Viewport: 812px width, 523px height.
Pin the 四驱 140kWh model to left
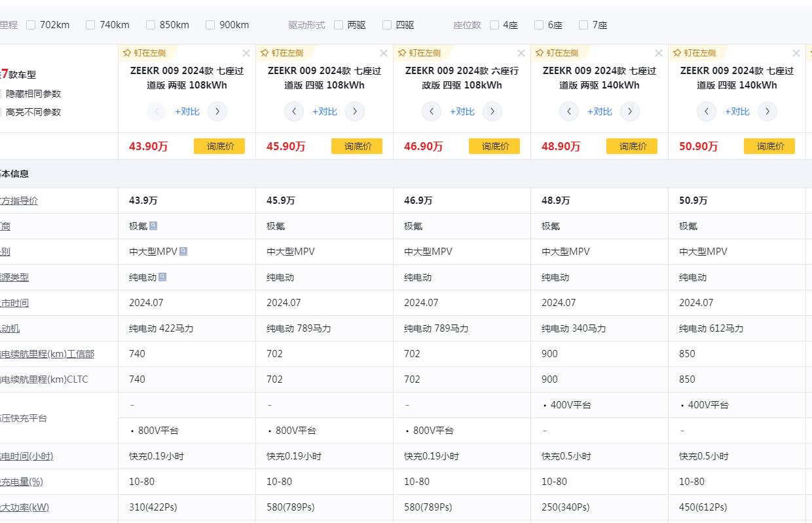coord(694,53)
